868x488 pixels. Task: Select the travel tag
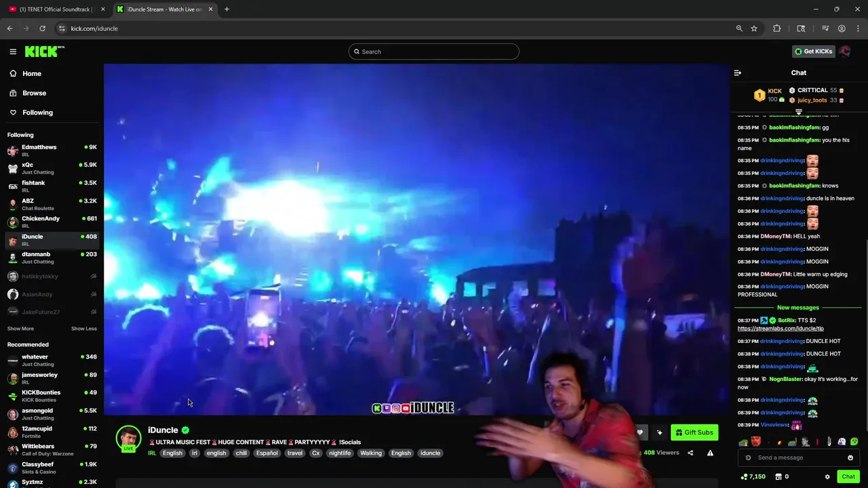click(x=295, y=453)
